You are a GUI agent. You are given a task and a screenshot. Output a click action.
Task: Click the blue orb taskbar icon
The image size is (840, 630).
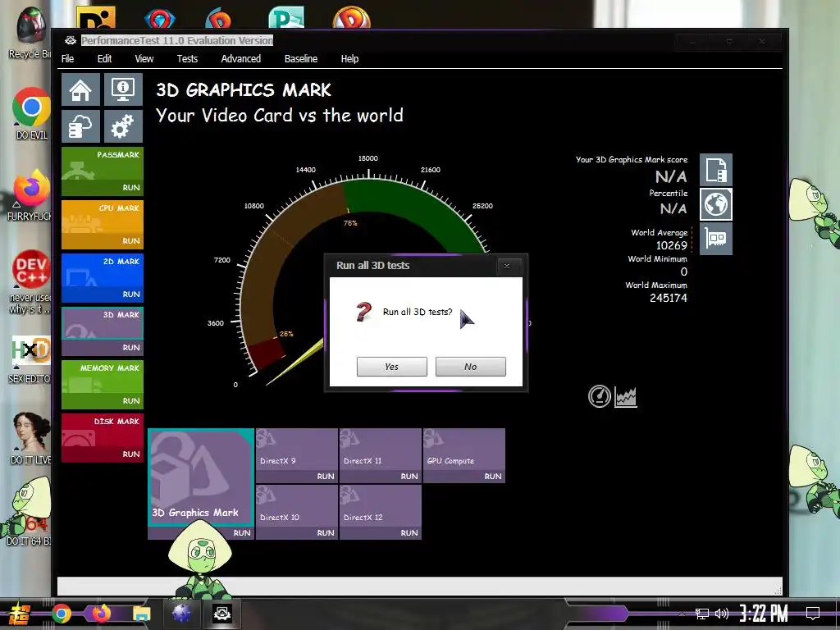181,614
